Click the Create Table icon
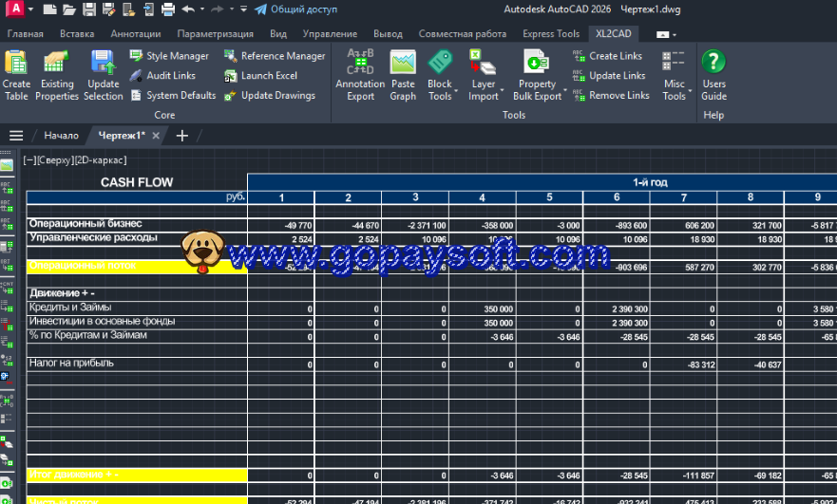This screenshot has height=504, width=837. pos(16,74)
